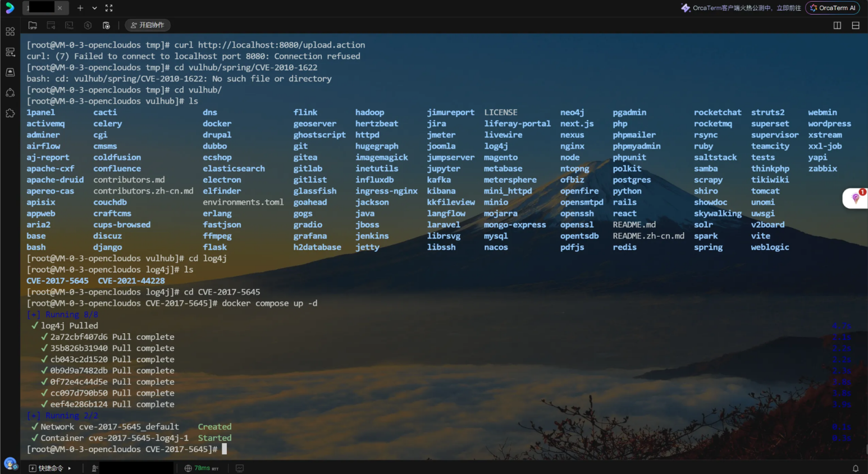The width and height of the screenshot is (868, 474).
Task: Split the terminal into stacked panes
Action: [x=856, y=25]
